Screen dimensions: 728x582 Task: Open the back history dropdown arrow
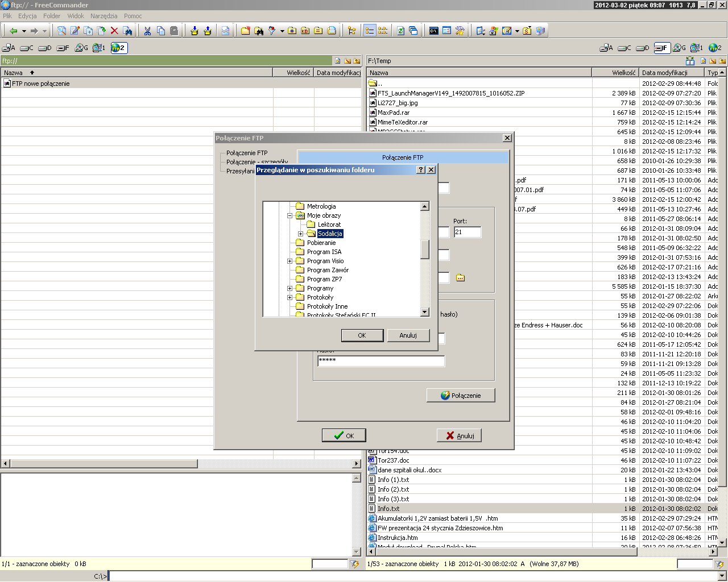pyautogui.click(x=24, y=31)
